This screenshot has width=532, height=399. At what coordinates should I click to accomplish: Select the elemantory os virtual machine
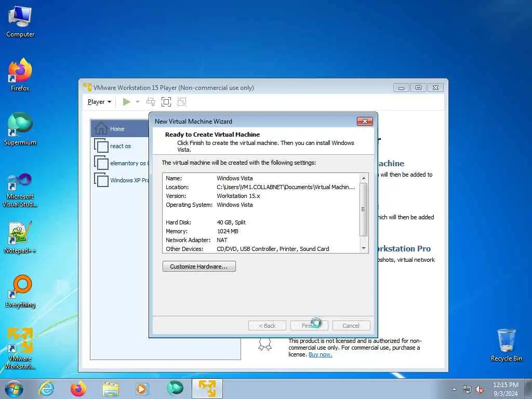120,163
